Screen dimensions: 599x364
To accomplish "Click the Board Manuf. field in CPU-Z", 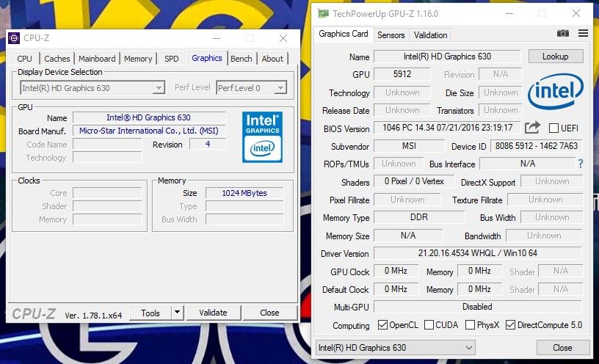I will 149,131.
